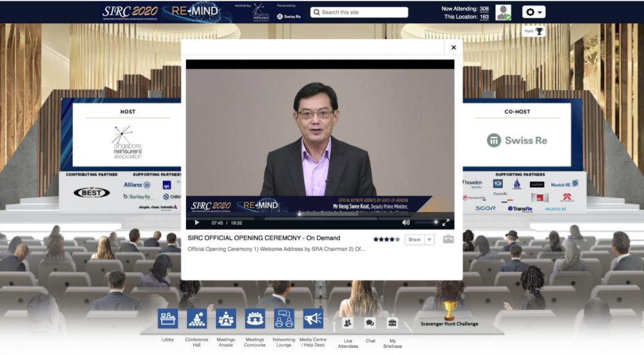Image resolution: width=644 pixels, height=355 pixels.
Task: Enter the Networking Lounge icon
Action: pos(284,318)
